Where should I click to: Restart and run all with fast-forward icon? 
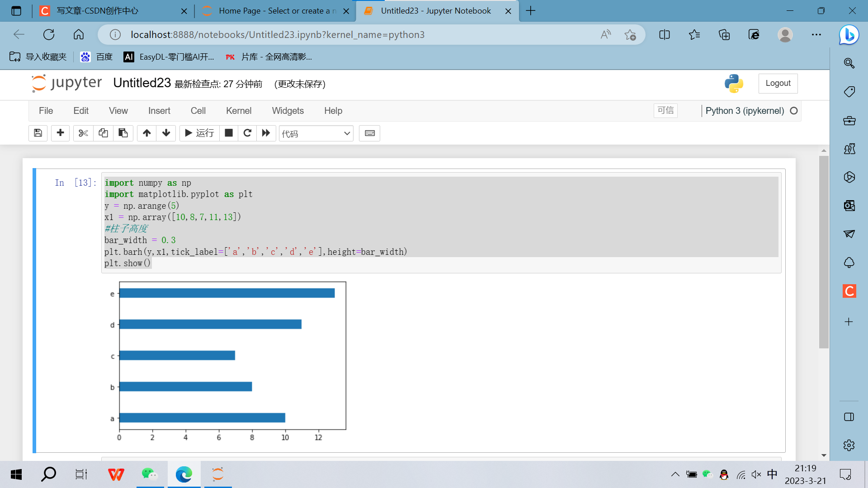click(266, 133)
